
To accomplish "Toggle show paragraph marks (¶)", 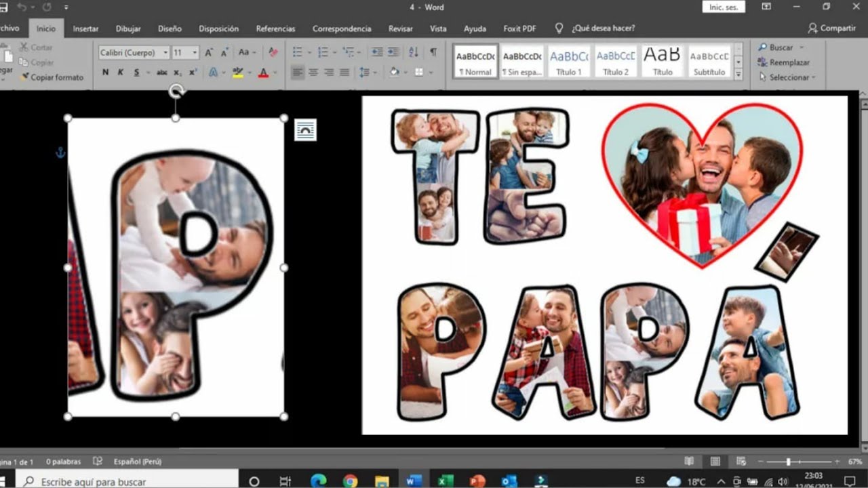I will 433,52.
